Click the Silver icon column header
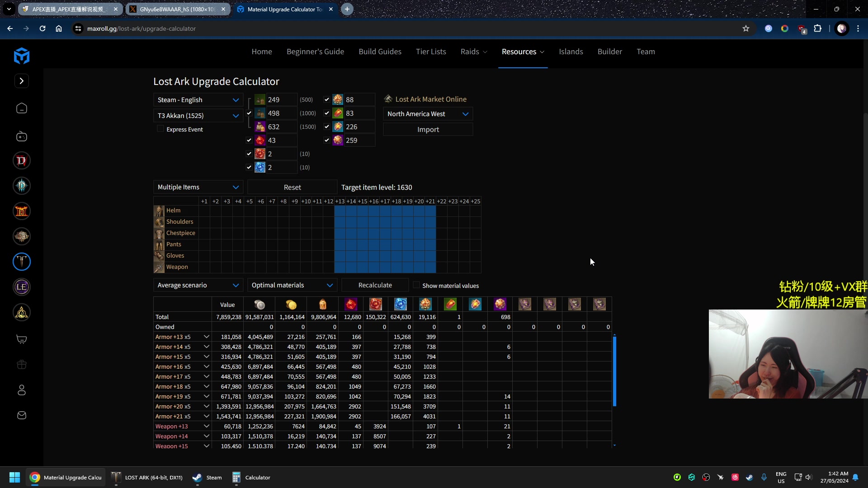Screen dimensions: 868x488 coord(259,305)
